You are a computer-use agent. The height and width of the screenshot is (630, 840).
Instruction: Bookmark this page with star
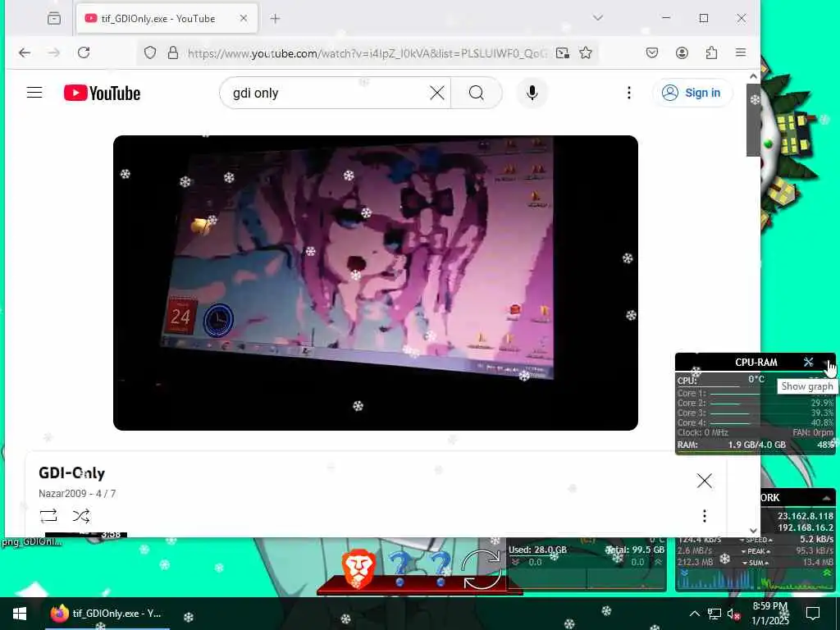586,52
